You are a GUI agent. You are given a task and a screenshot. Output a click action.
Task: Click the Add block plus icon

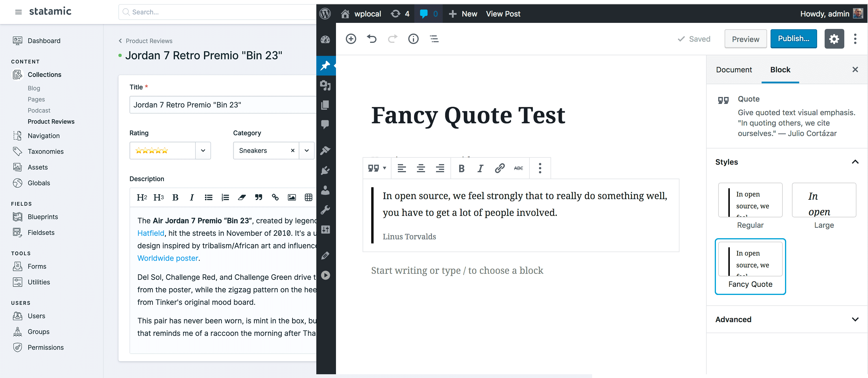click(351, 39)
